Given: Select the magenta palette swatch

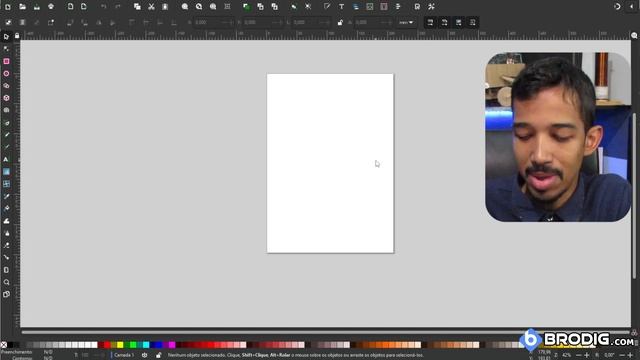Looking at the screenshot, I should coord(172,345).
